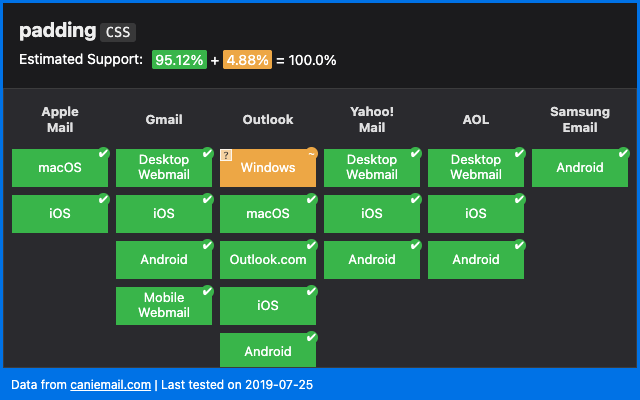The image size is (640, 400).
Task: Select the Outlook Windows support cell
Action: [x=268, y=168]
